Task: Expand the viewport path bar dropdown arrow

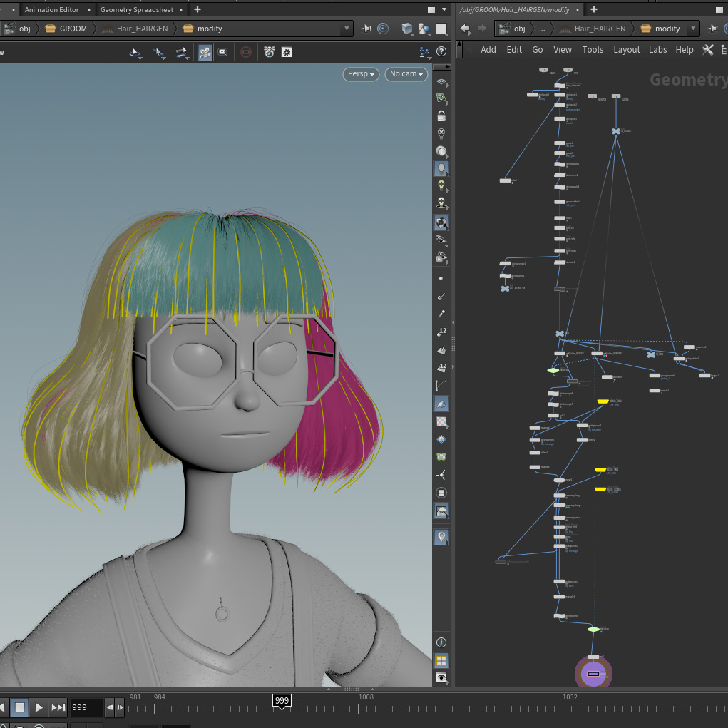Action: [347, 29]
